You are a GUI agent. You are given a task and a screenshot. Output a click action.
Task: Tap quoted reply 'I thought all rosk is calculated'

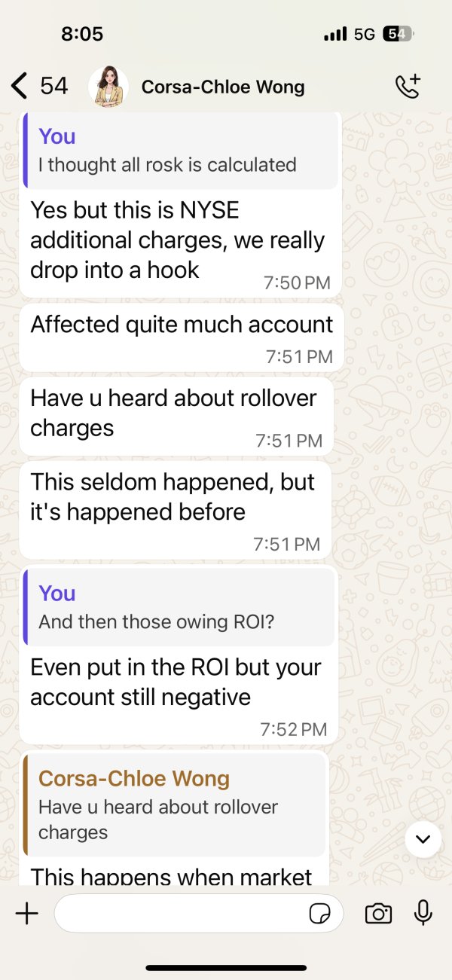click(x=180, y=151)
